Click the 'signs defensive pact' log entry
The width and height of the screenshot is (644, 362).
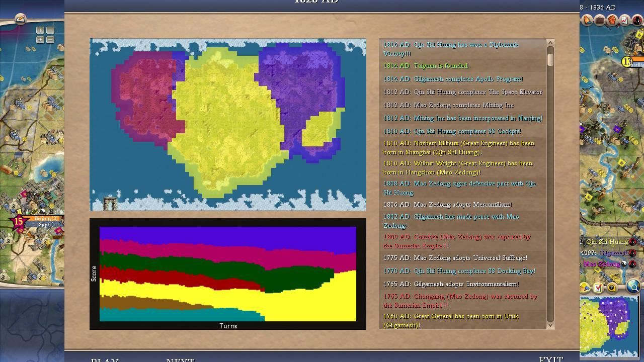coord(463,188)
